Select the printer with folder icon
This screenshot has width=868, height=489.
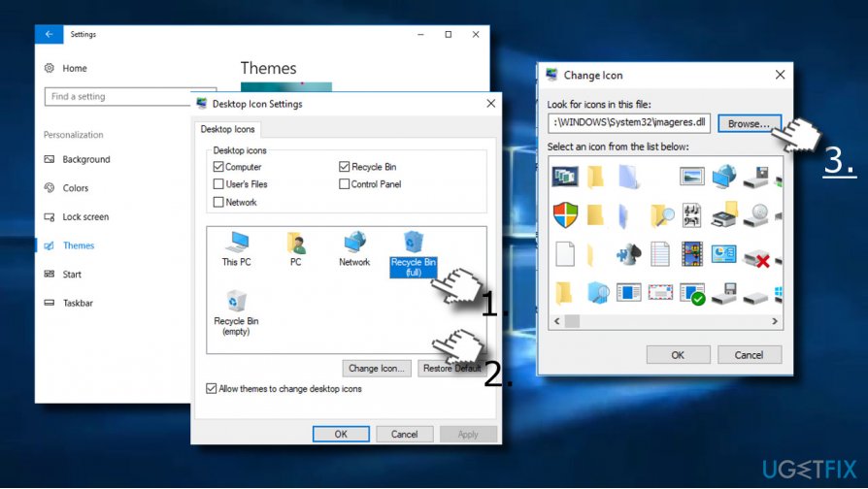(724, 214)
